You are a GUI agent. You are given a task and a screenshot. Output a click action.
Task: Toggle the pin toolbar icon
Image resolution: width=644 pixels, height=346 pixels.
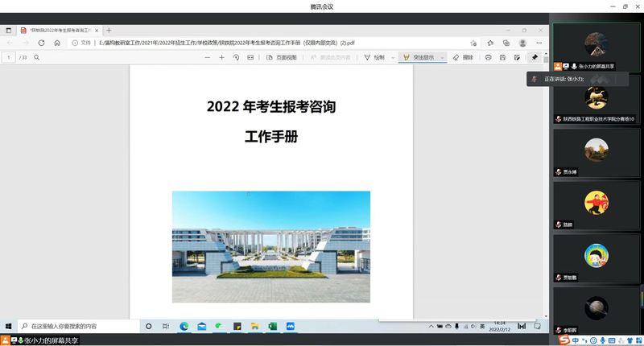coord(535,58)
